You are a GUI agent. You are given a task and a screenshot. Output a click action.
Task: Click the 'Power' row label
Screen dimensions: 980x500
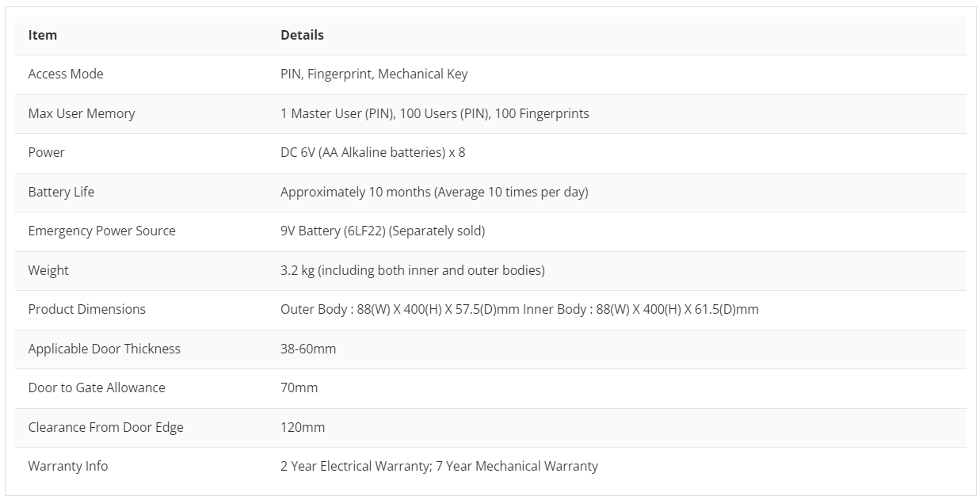[x=47, y=152]
